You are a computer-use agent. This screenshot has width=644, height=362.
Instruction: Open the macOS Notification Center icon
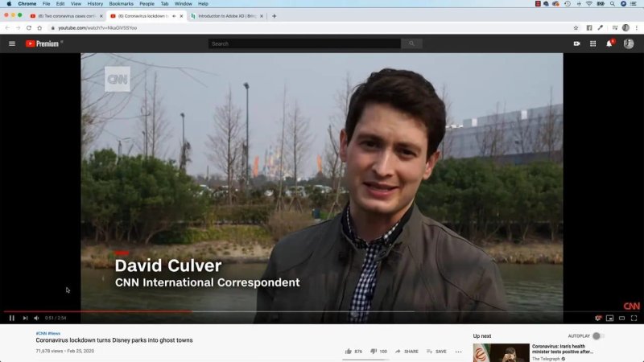[634, 4]
